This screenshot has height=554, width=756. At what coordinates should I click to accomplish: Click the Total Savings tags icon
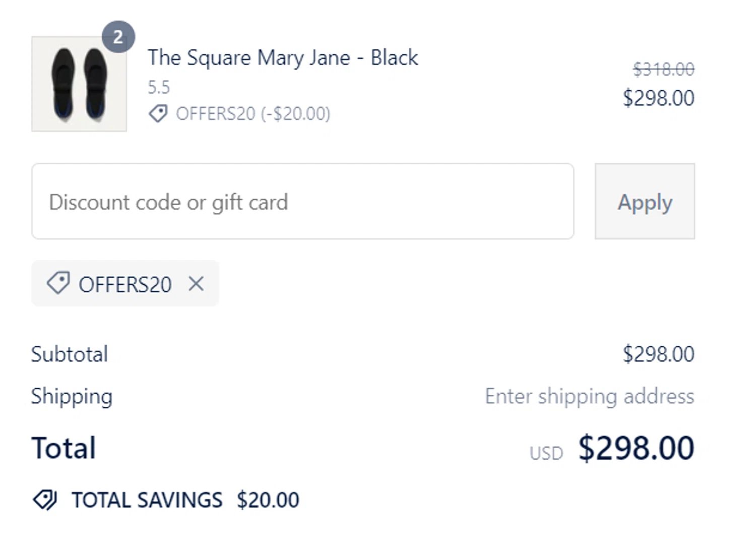(x=45, y=500)
